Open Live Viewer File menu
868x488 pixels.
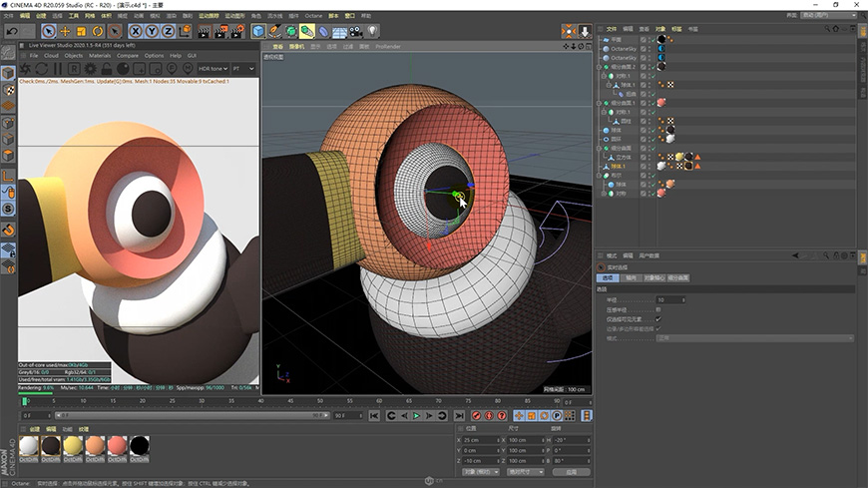click(34, 56)
